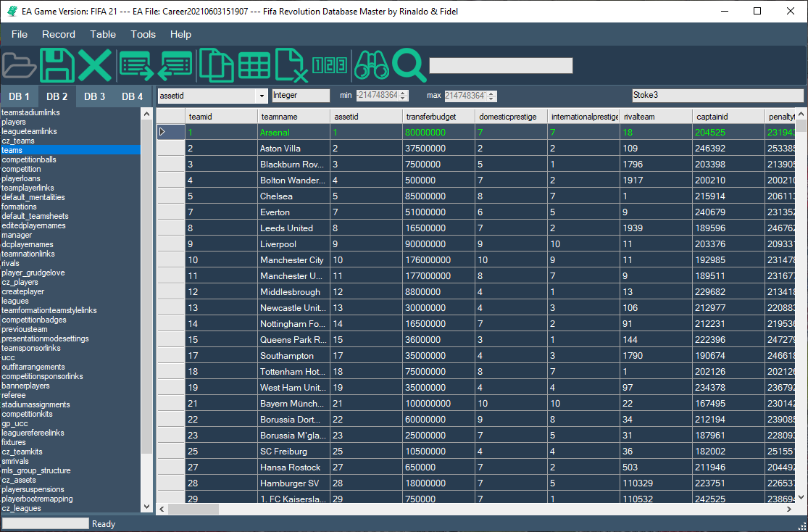The image size is (808, 532).
Task: Click the grey open folder icon
Action: pos(19,65)
